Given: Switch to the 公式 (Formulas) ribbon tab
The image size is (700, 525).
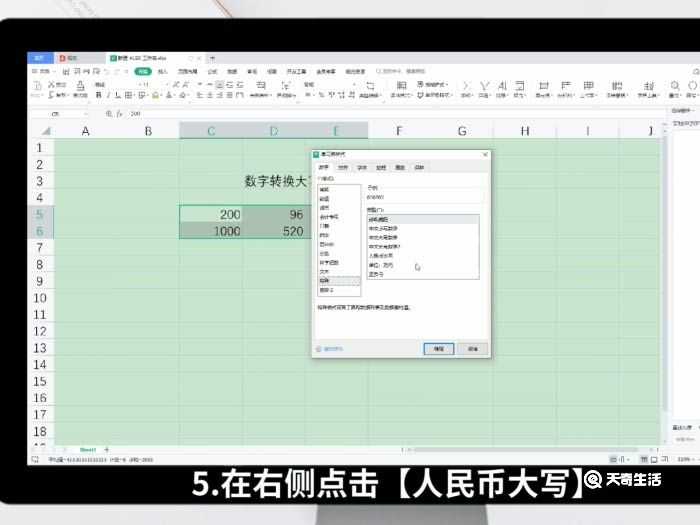Looking at the screenshot, I should click(x=212, y=71).
